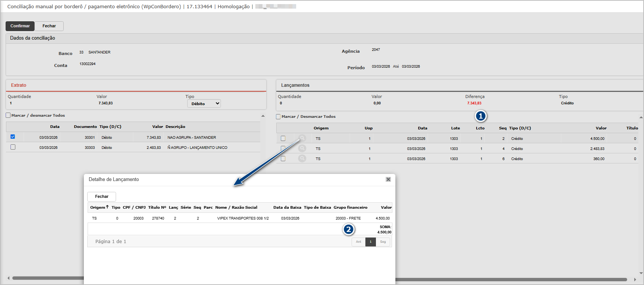Click the magnifier icon on the 2.483,83 row
This screenshot has width=644, height=285.
tap(302, 148)
